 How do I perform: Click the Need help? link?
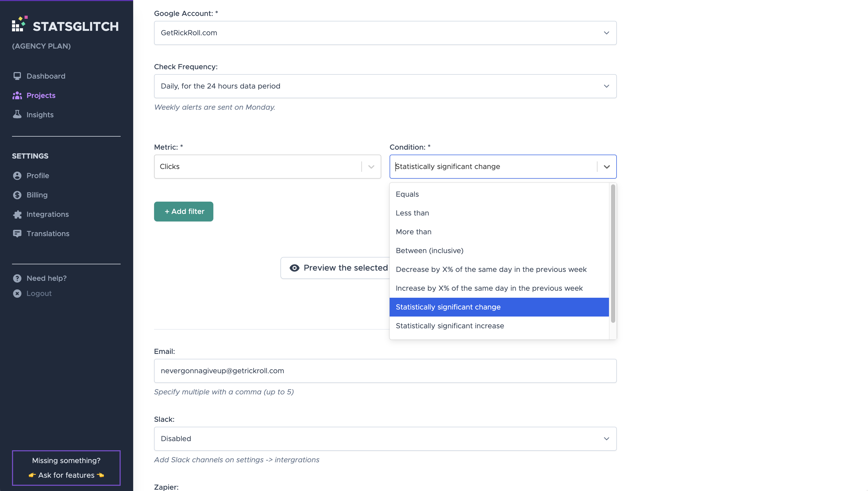click(46, 278)
